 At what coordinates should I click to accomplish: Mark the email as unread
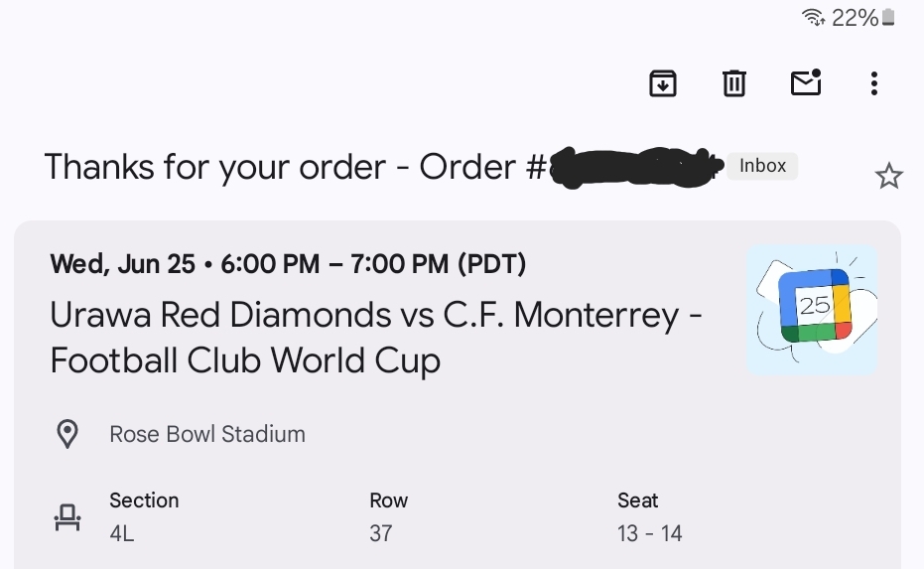tap(806, 82)
